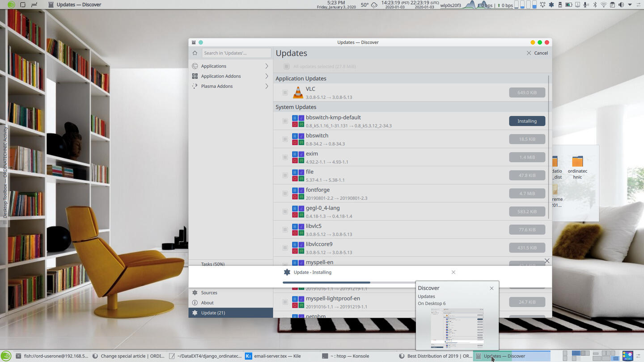The width and height of the screenshot is (644, 362).
Task: Click the VLC cone icon
Action: pyautogui.click(x=298, y=93)
